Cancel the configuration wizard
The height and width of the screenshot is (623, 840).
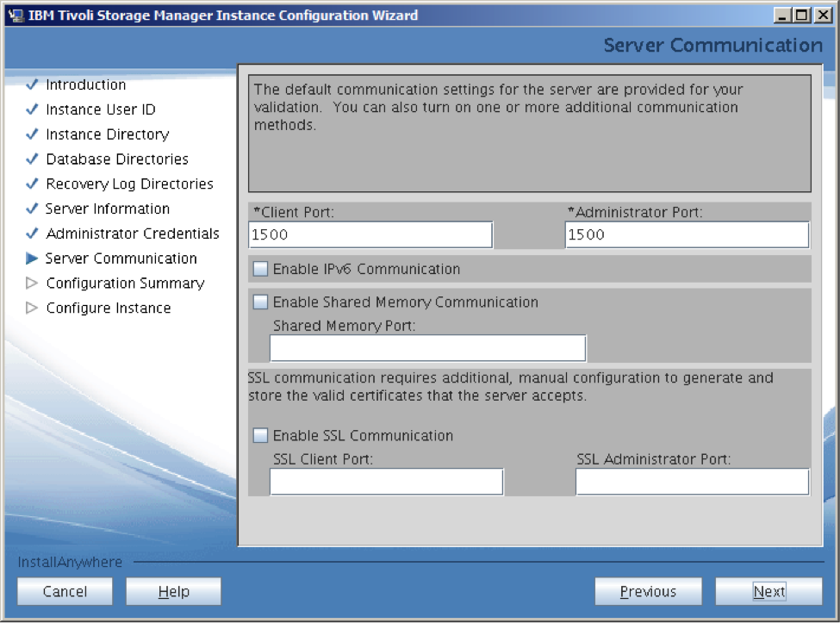click(x=65, y=591)
